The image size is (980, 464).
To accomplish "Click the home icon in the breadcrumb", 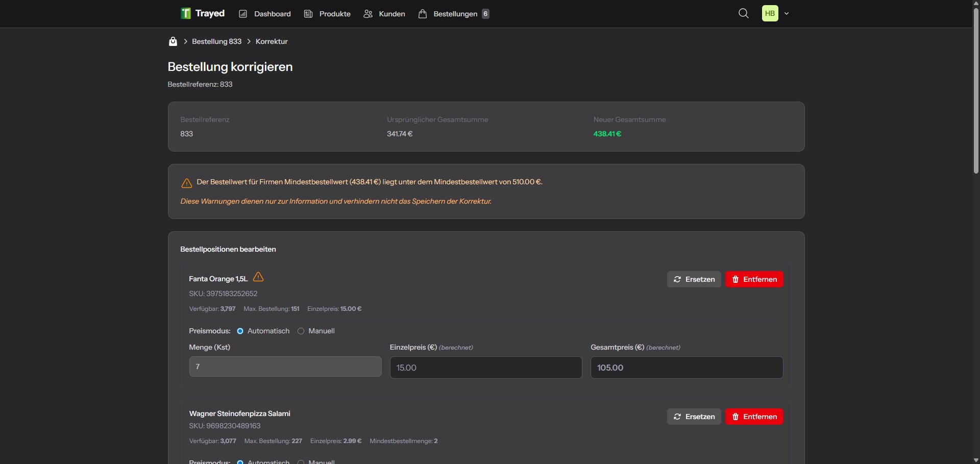I will 173,41.
